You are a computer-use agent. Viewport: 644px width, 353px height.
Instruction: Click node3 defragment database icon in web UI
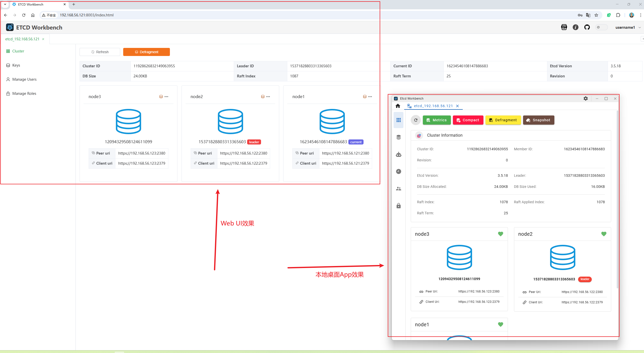point(161,97)
